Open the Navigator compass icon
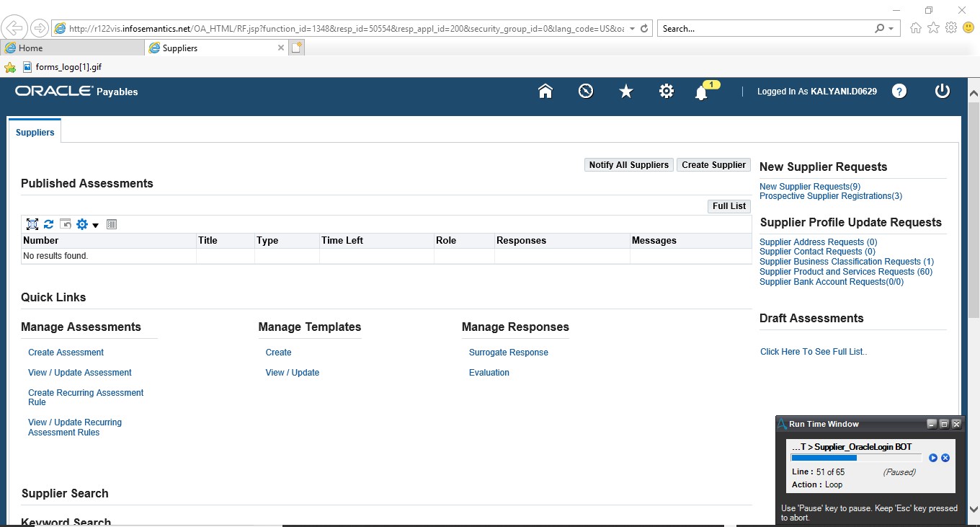This screenshot has width=980, height=527. 586,92
